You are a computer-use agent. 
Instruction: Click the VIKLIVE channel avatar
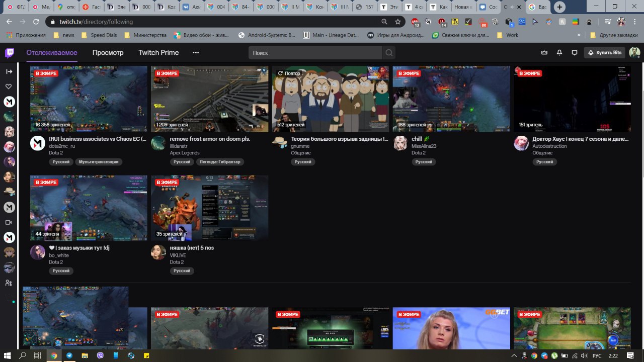[158, 252]
